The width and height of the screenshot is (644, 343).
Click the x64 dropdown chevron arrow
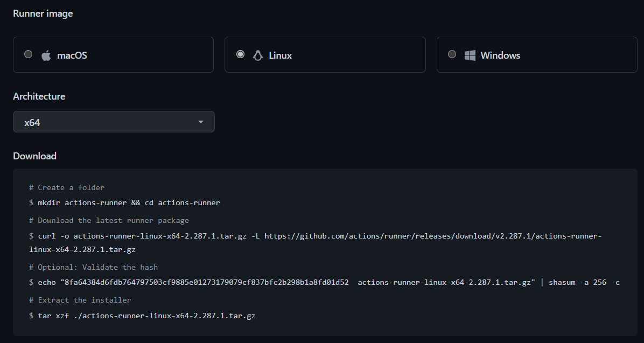200,122
